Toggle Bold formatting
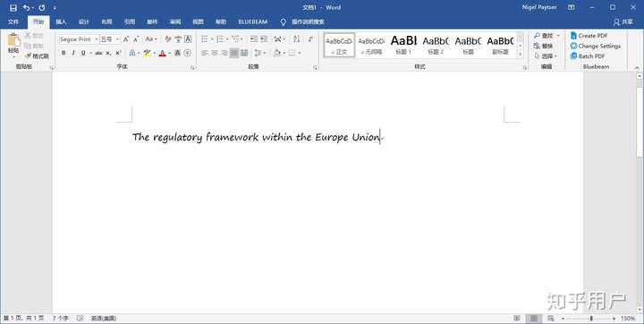The width and height of the screenshot is (644, 324). (64, 53)
